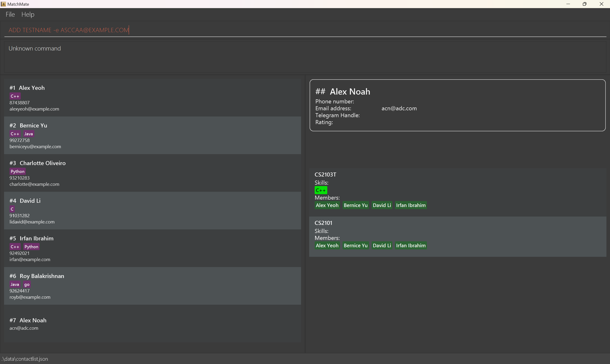Click the Email address label
This screenshot has height=364, width=610.
[x=333, y=108]
